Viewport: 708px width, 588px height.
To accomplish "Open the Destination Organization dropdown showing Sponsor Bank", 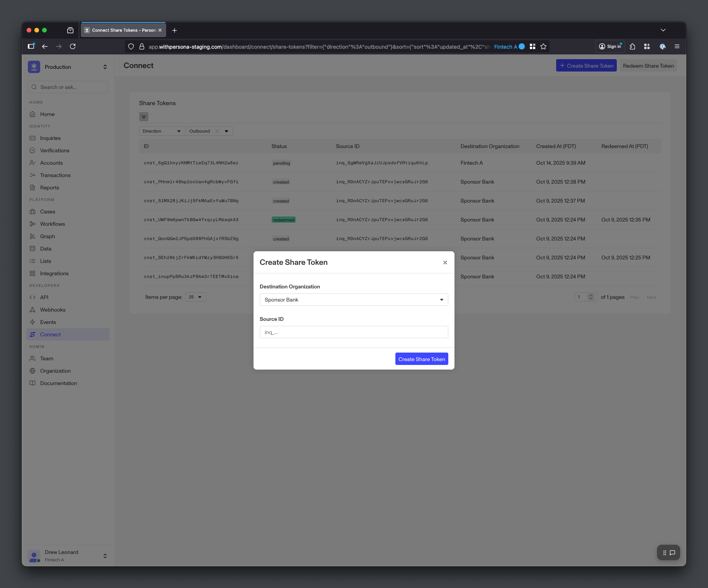I will [x=353, y=300].
